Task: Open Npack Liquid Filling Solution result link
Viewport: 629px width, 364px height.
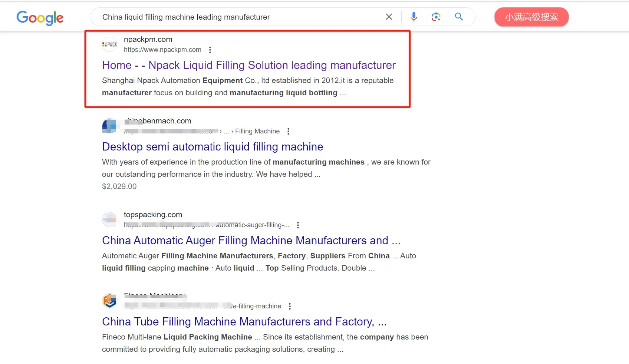Action: point(248,65)
